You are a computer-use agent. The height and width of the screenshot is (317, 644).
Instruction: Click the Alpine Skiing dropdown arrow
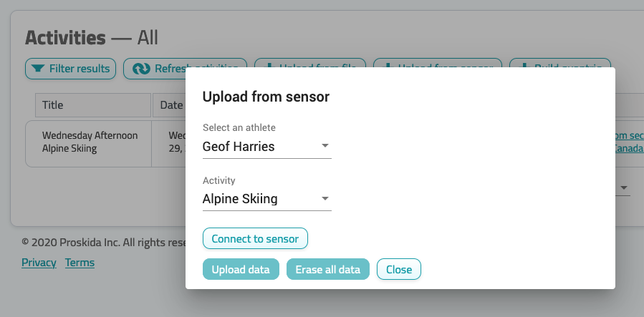[x=325, y=198]
